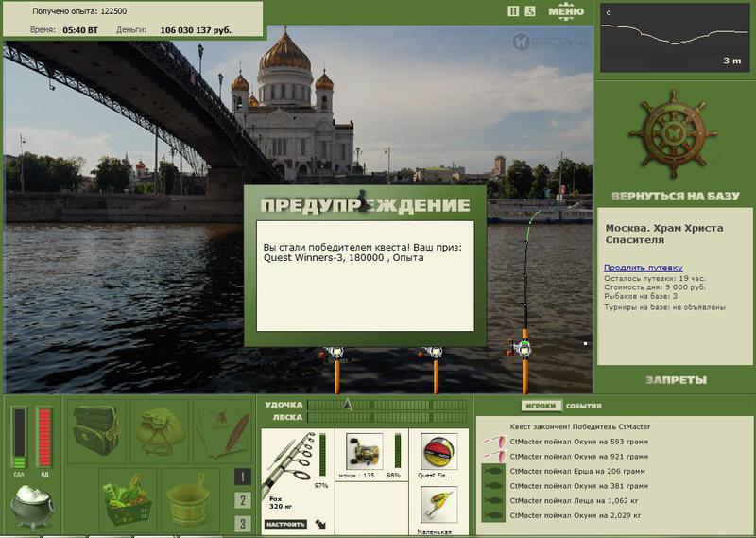Click the ВЕРНУТЬСЯ НА БАЗУ label
The width and height of the screenshot is (756, 538).
coord(675,196)
